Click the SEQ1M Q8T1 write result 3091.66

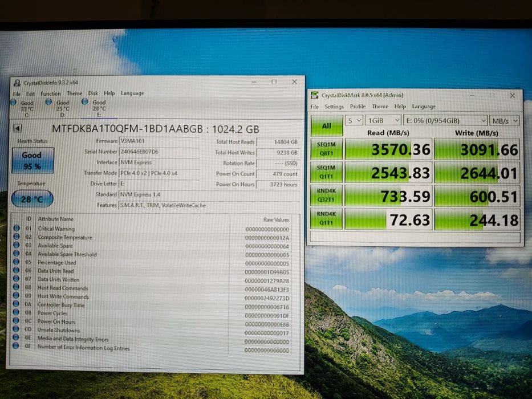point(477,149)
